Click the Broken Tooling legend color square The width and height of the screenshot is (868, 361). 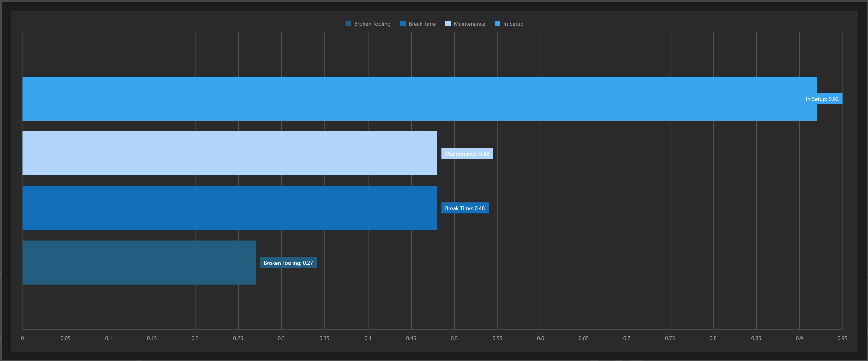tap(348, 24)
